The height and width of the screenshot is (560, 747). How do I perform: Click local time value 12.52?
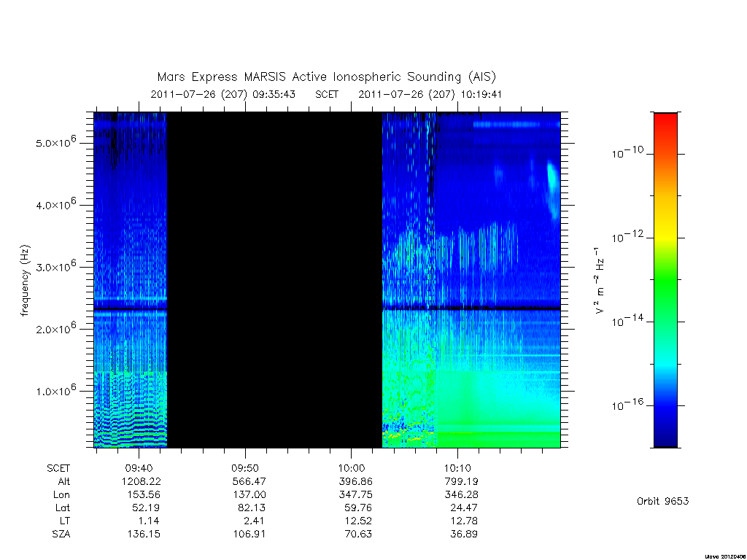(357, 521)
